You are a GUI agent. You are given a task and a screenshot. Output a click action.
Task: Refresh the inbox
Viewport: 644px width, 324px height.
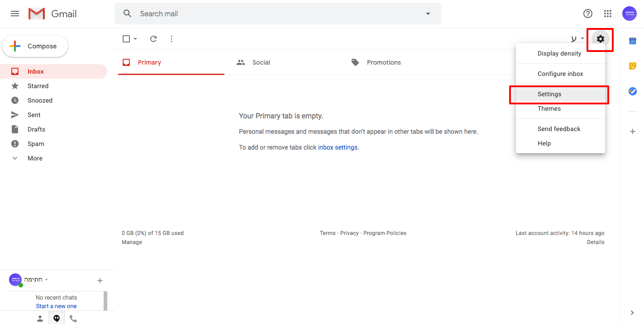click(x=153, y=39)
